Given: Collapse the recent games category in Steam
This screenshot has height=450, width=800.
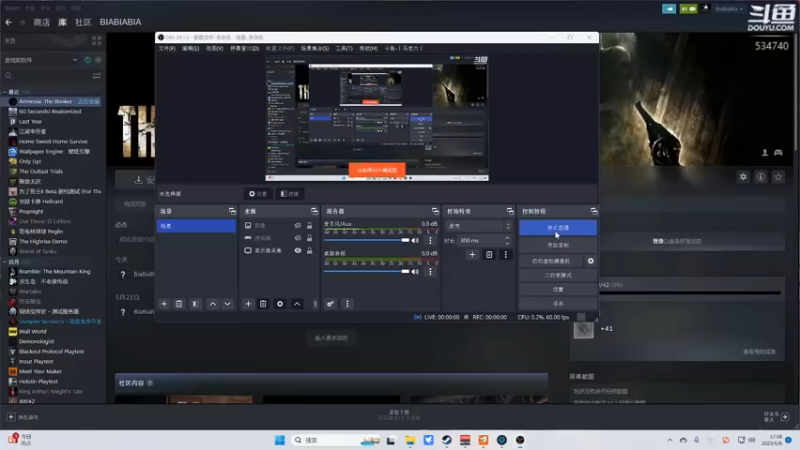Looking at the screenshot, I should [5, 92].
